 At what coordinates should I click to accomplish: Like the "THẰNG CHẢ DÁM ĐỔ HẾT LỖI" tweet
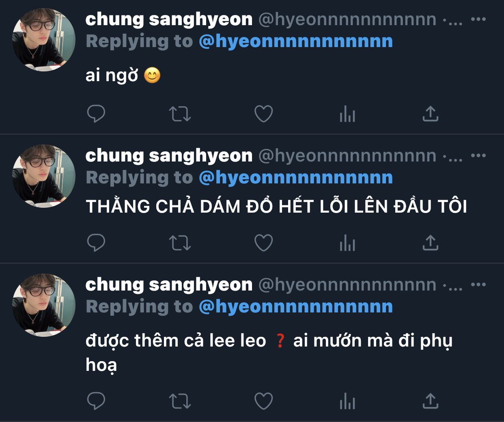pos(263,243)
